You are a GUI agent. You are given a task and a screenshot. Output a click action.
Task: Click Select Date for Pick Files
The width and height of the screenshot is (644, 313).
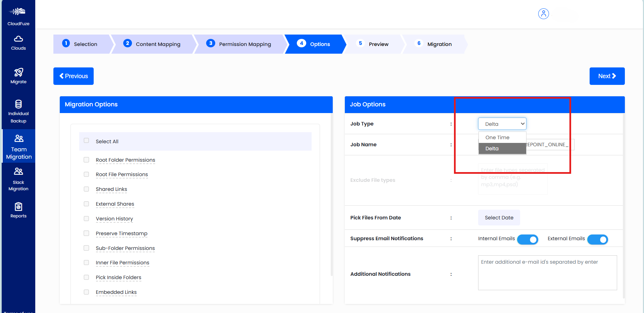pyautogui.click(x=499, y=217)
